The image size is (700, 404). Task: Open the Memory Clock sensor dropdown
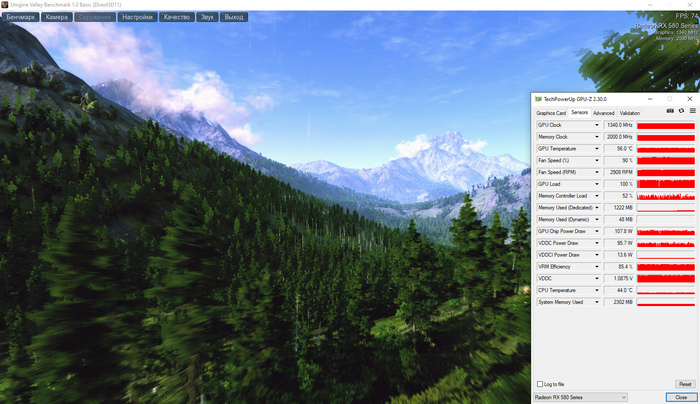coord(596,137)
